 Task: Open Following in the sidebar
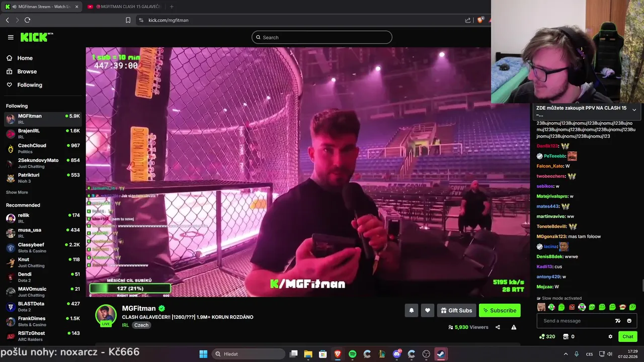pos(30,85)
